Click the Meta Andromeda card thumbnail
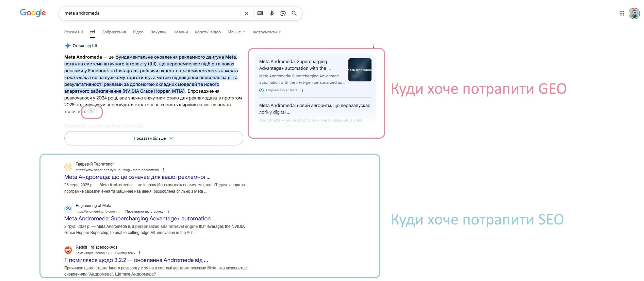The width and height of the screenshot is (644, 281). point(360,70)
